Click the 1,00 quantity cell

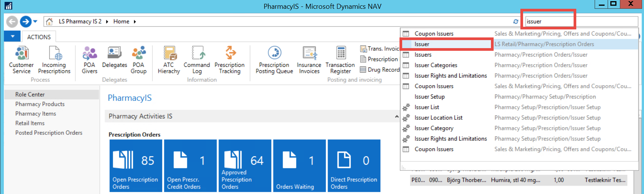click(x=559, y=180)
